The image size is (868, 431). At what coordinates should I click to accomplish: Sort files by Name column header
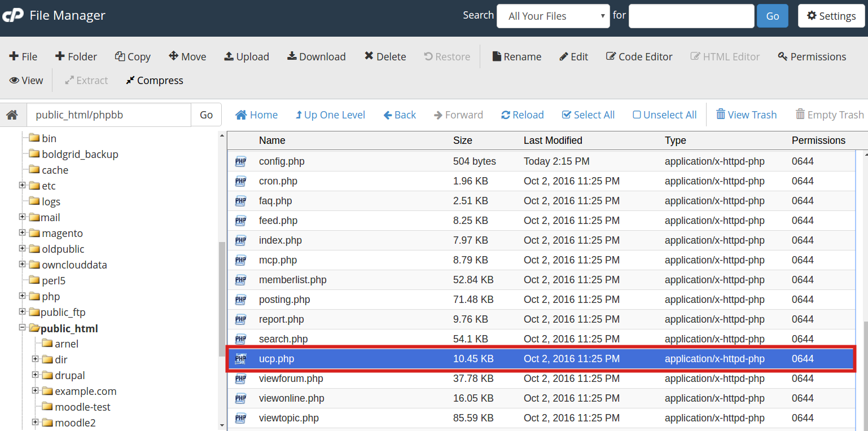272,140
